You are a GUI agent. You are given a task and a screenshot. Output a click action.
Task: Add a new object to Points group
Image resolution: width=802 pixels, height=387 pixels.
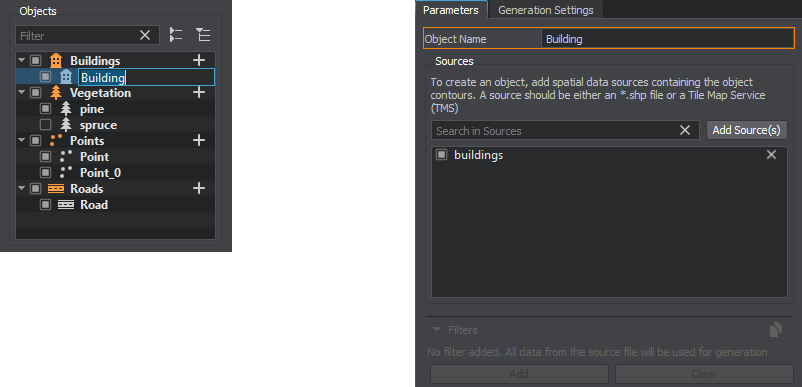(198, 141)
